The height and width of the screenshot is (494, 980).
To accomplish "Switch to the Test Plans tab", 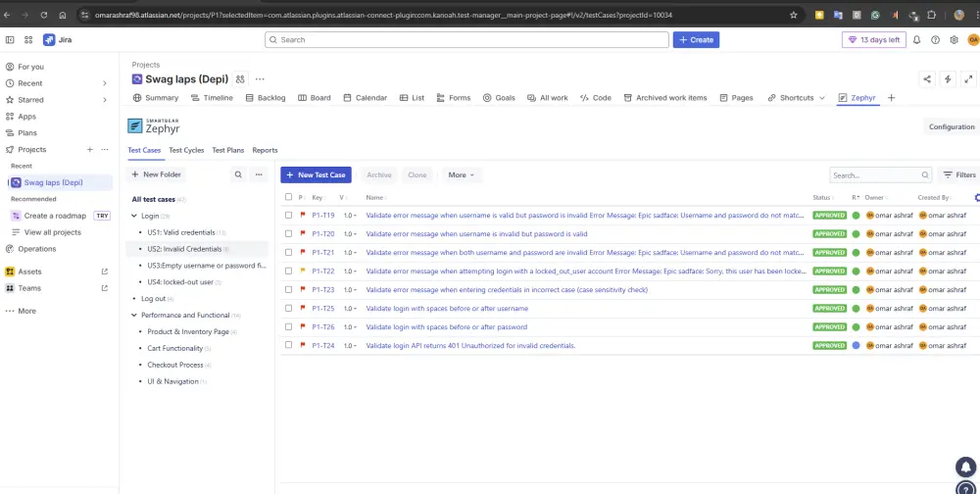I will (x=228, y=150).
